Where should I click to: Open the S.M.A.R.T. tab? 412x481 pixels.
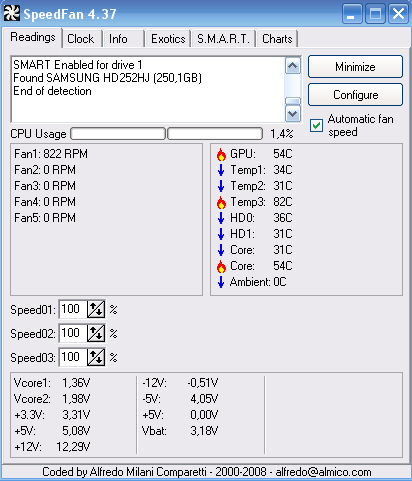(223, 39)
